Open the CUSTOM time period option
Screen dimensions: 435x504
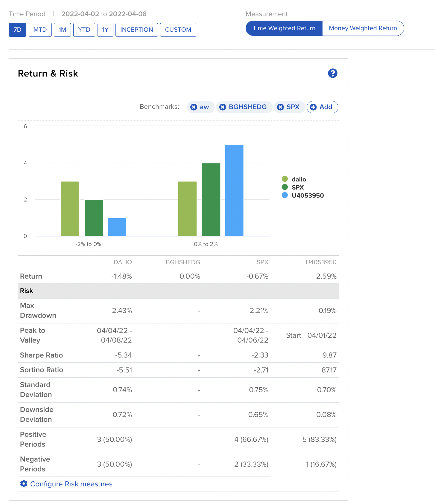pos(178,30)
